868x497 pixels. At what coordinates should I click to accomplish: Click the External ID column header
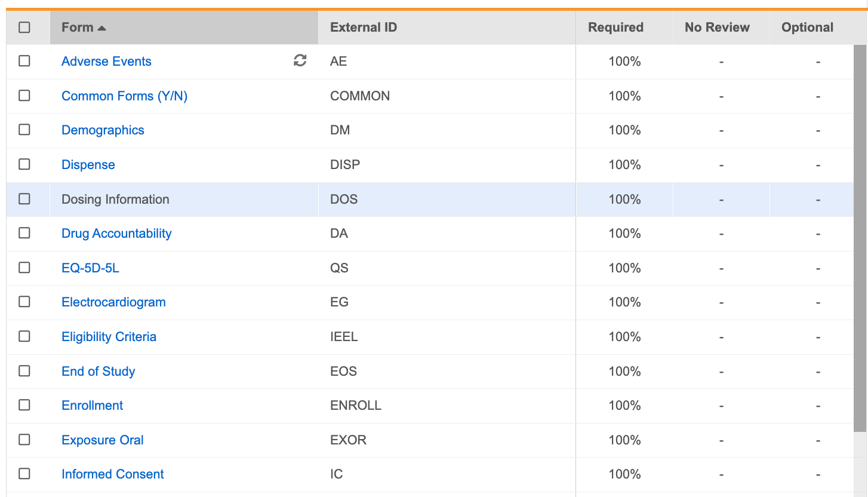363,27
